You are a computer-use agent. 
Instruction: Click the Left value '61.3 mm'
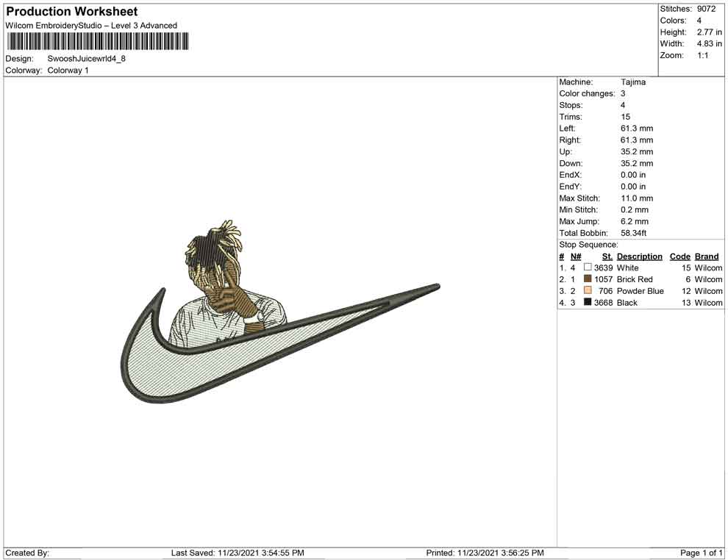(637, 128)
